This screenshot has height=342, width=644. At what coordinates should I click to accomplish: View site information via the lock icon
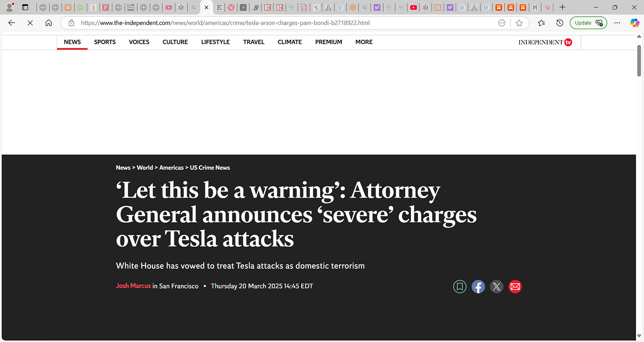tap(71, 23)
